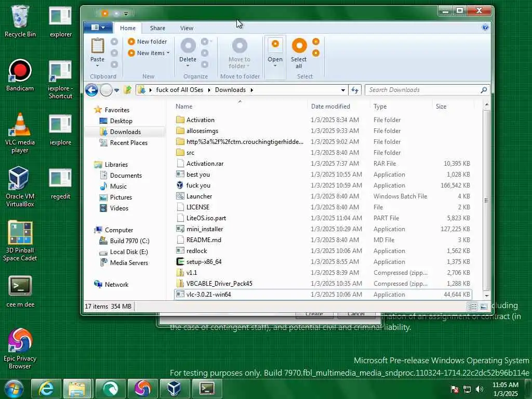Refresh the Downloads folder view

[355, 90]
